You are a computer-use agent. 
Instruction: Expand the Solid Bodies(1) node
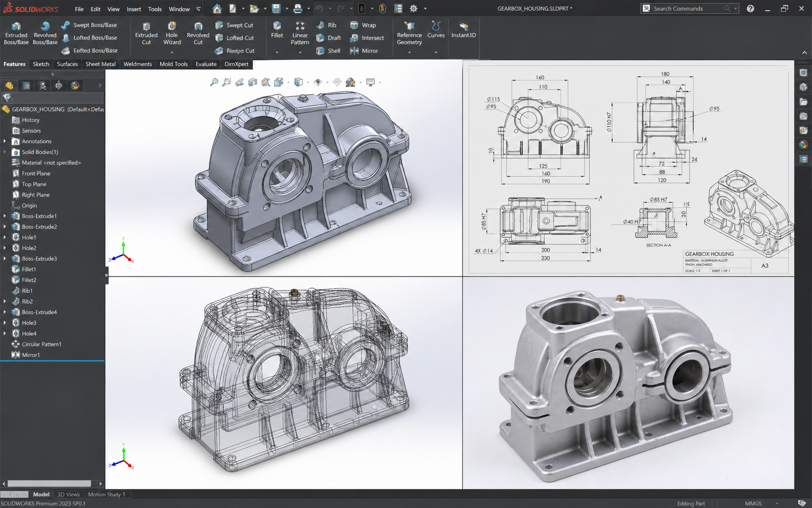click(x=5, y=152)
